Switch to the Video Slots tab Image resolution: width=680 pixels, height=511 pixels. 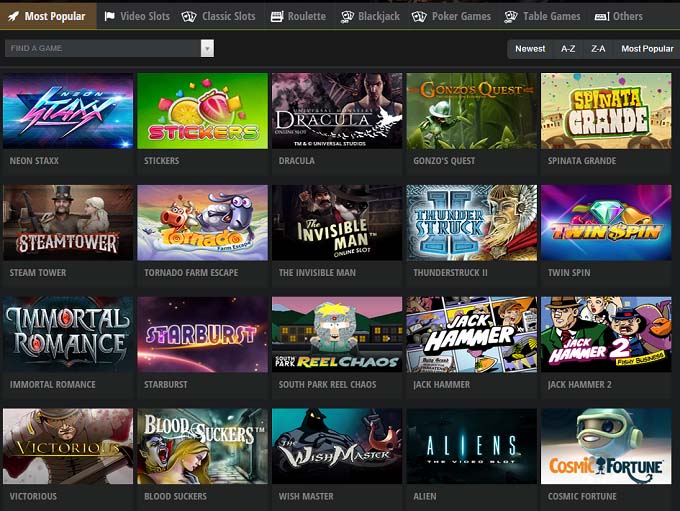click(137, 16)
